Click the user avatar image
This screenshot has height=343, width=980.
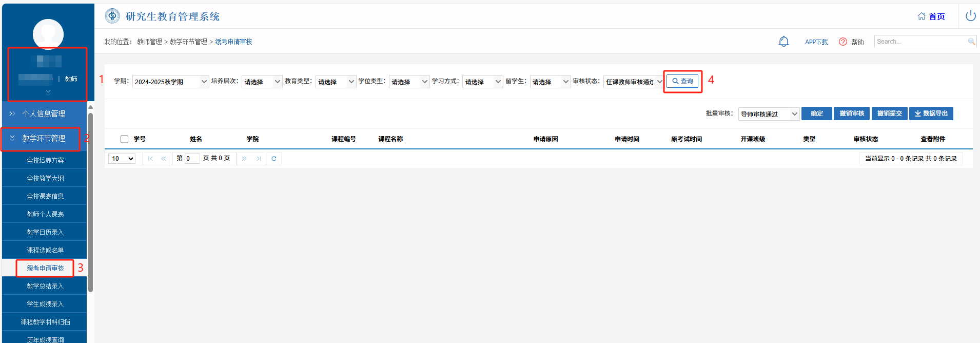click(x=48, y=34)
